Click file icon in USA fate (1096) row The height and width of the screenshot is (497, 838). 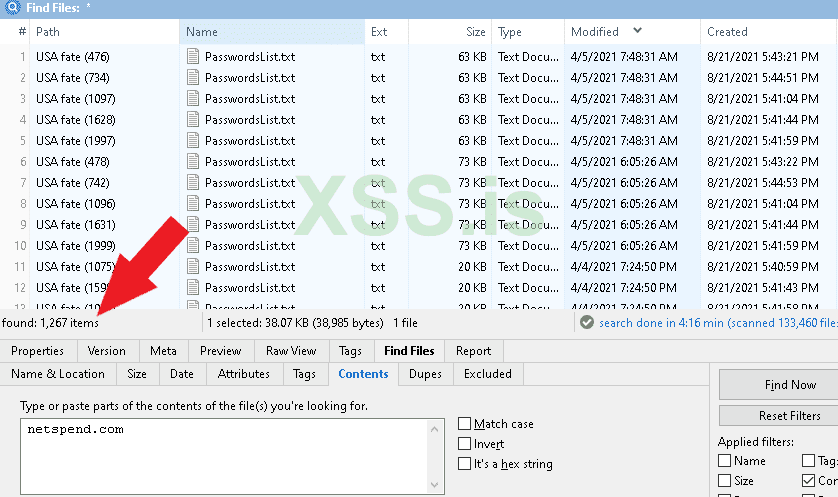click(x=193, y=204)
